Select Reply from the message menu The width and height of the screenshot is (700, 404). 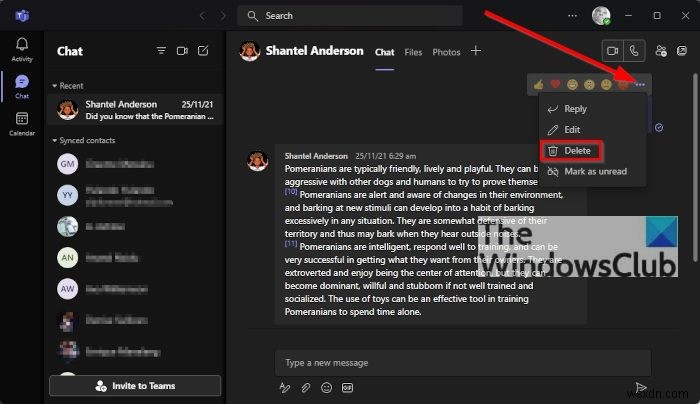(593, 109)
